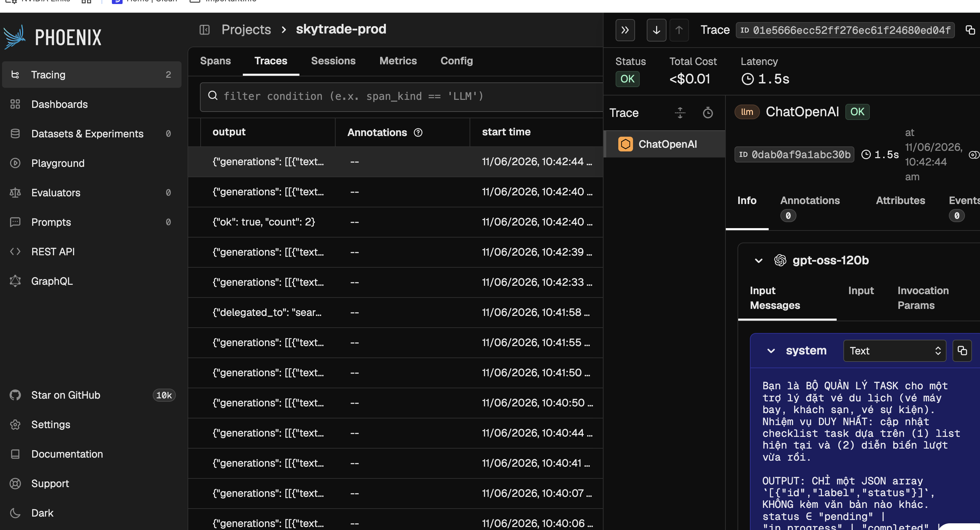The height and width of the screenshot is (530, 980).
Task: Open the Playground page
Action: [x=92, y=163]
